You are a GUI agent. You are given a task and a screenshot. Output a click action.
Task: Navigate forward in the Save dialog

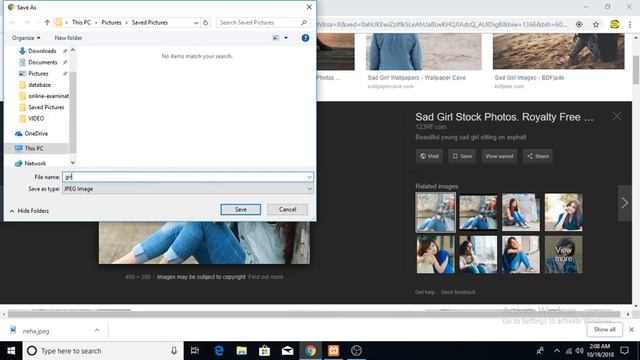click(27, 22)
